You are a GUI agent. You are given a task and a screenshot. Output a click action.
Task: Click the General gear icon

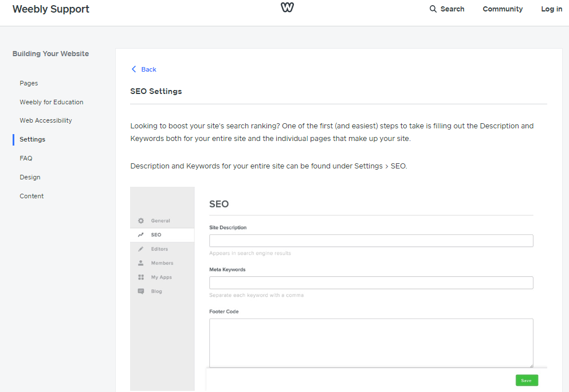[141, 221]
